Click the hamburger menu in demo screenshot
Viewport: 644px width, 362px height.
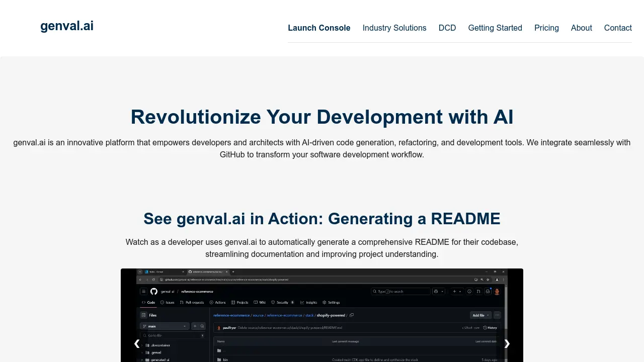pyautogui.click(x=143, y=291)
